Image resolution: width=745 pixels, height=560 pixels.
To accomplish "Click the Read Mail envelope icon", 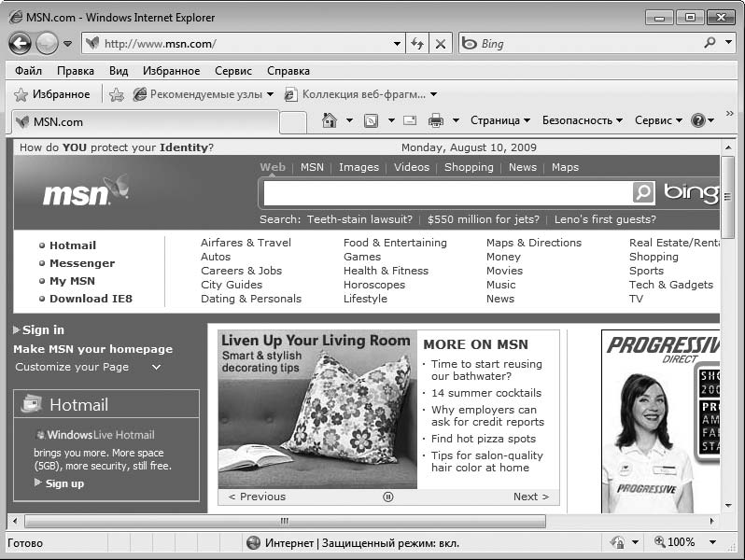I will (x=410, y=120).
